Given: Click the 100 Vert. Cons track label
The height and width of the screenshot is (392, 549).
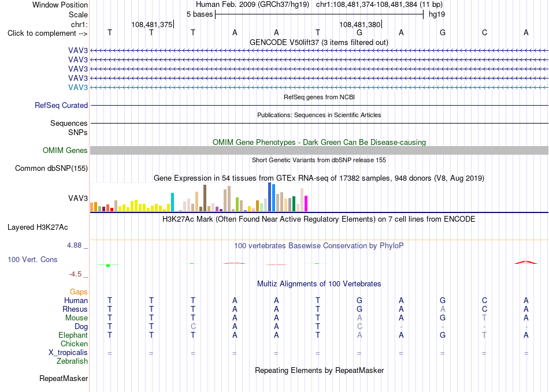Looking at the screenshot, I should [x=32, y=259].
